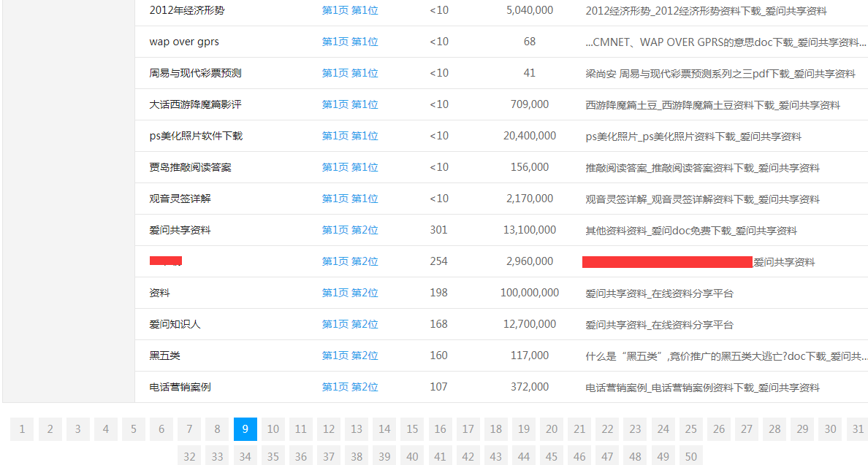The width and height of the screenshot is (868, 465).
Task: Open page 1 of results
Action: point(22,429)
